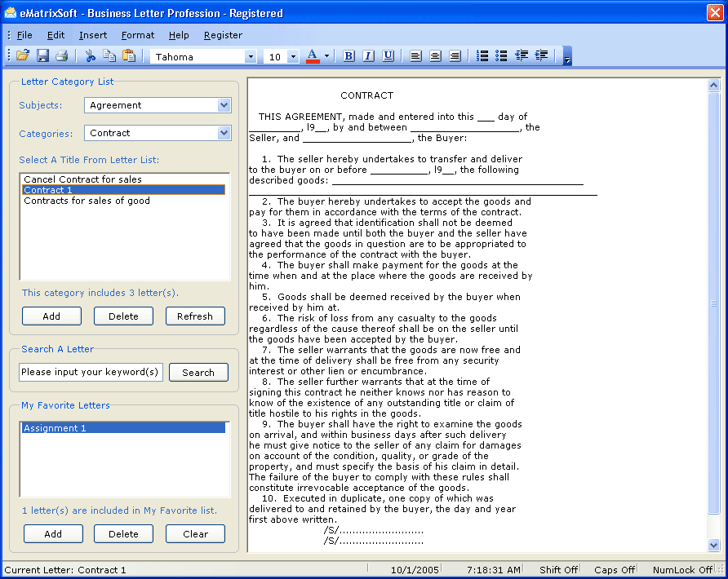Print the Contract 1 document

pos(61,55)
